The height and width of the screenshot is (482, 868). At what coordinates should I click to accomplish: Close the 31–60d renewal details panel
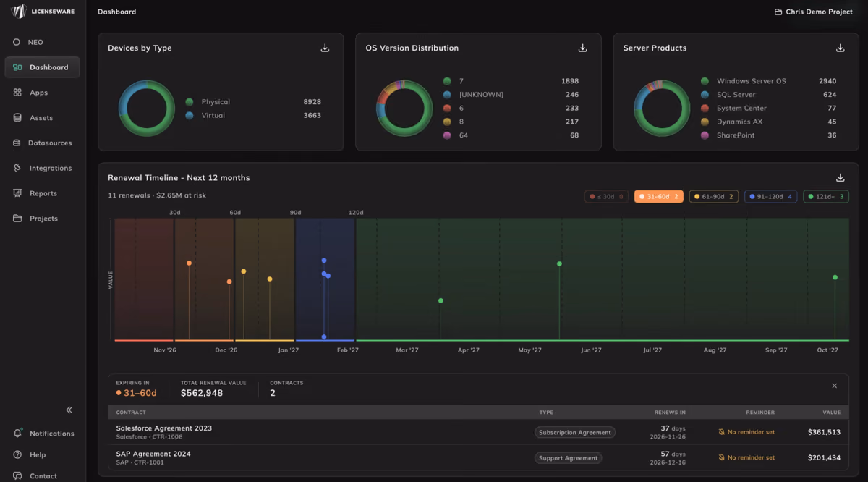pyautogui.click(x=834, y=386)
